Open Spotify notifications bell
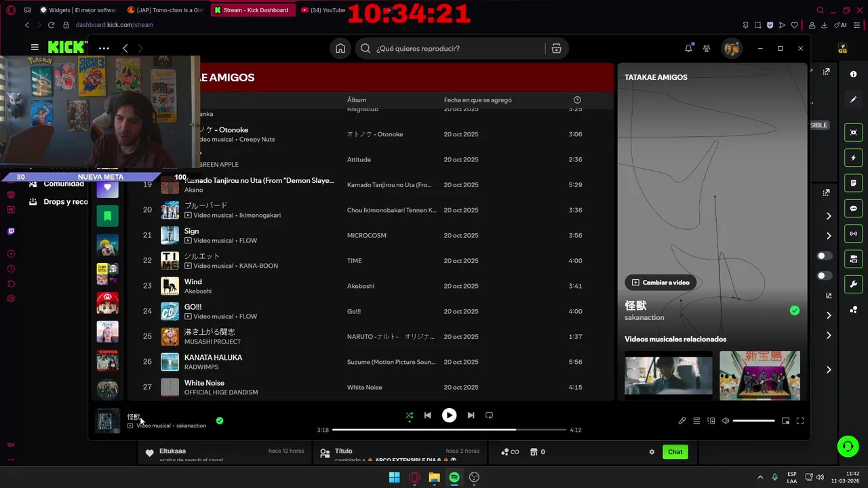The height and width of the screenshot is (488, 868). [688, 48]
